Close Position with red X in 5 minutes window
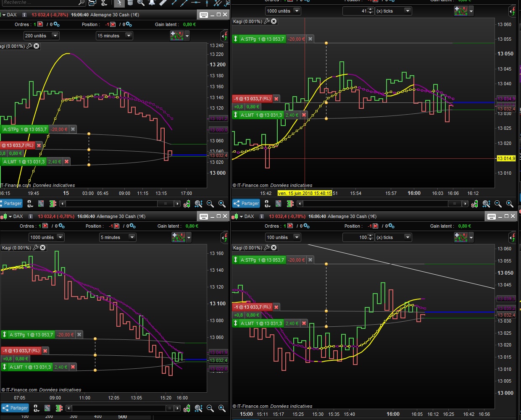521x420 pixels. (x=117, y=226)
